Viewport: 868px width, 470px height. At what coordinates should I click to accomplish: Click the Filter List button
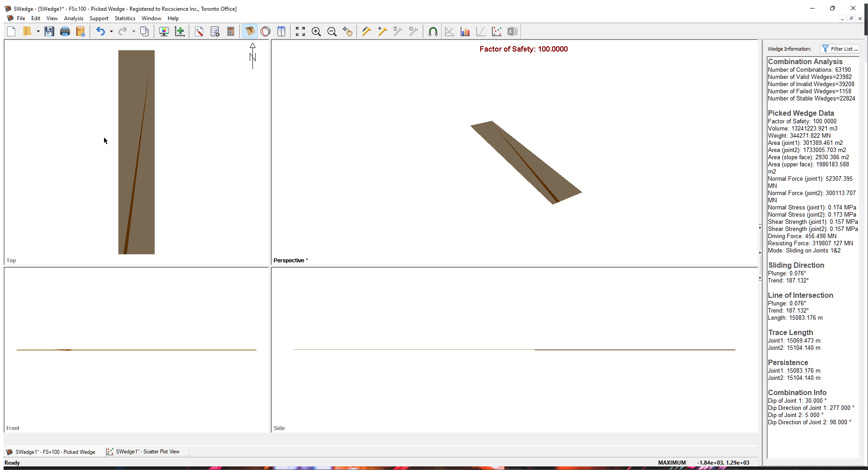pos(840,49)
